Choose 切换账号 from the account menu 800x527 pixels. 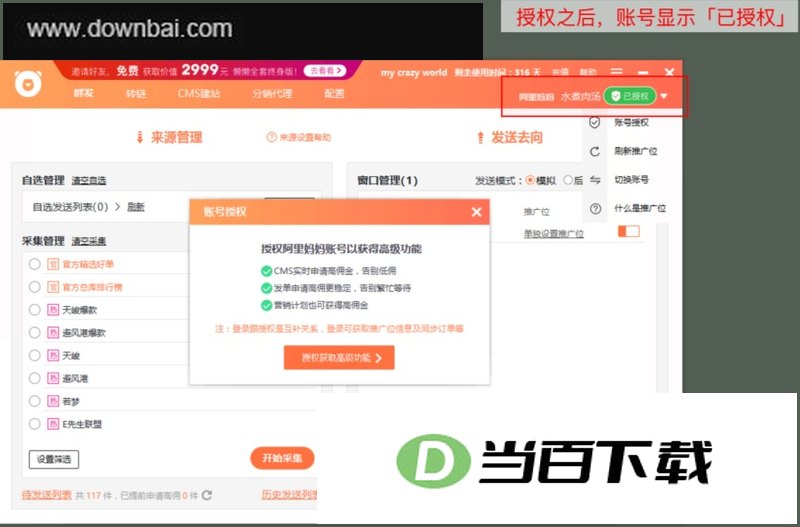click(x=631, y=180)
